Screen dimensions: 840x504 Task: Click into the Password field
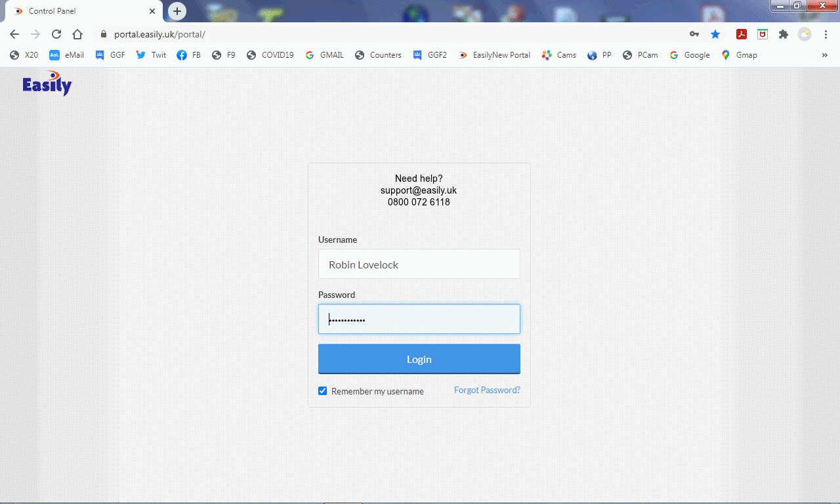coord(419,320)
